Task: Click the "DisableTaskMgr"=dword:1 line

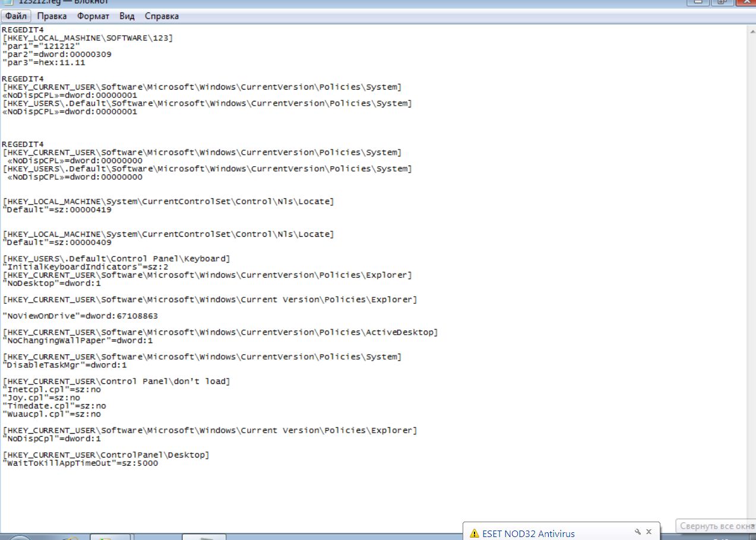Action: point(65,365)
